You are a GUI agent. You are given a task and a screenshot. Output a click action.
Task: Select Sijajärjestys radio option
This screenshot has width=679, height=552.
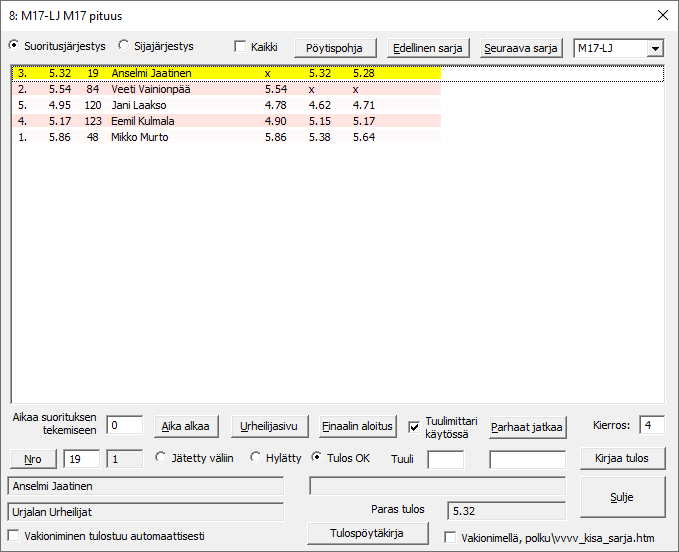point(124,46)
